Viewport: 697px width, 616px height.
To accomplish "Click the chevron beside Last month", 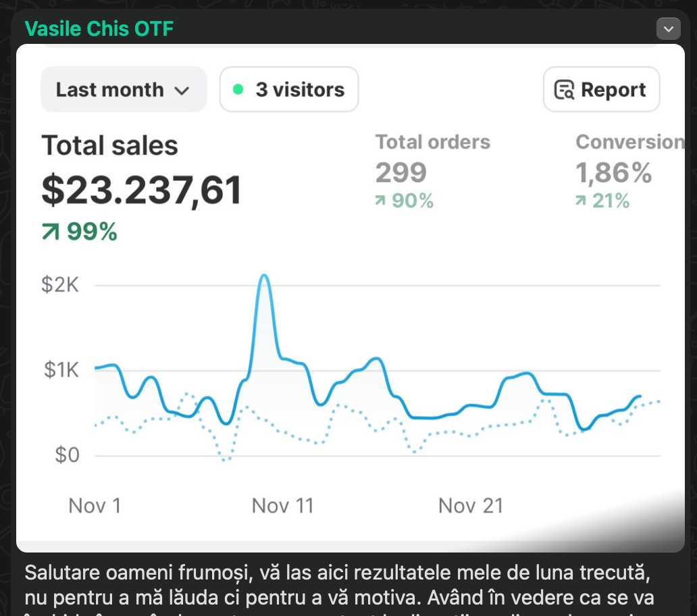I will (x=182, y=91).
